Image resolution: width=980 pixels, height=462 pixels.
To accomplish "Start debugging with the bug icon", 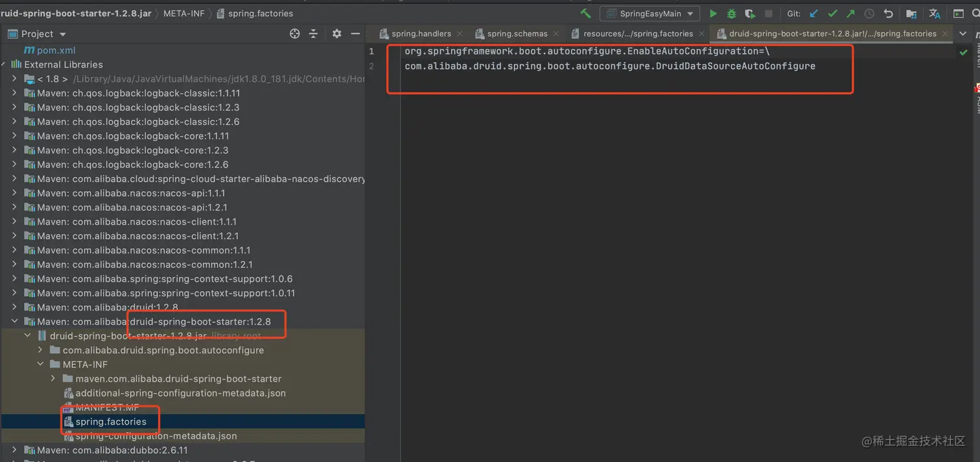I will pos(731,14).
